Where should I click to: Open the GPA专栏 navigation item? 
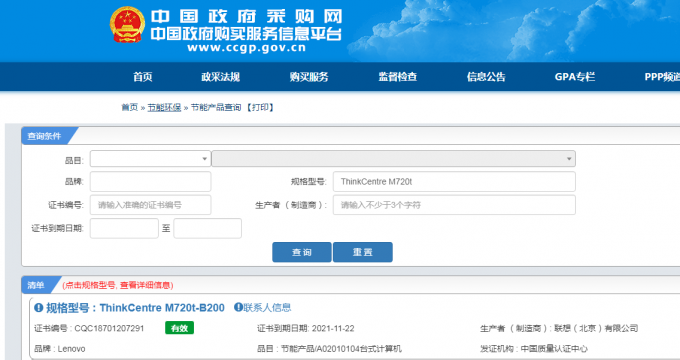point(575,77)
